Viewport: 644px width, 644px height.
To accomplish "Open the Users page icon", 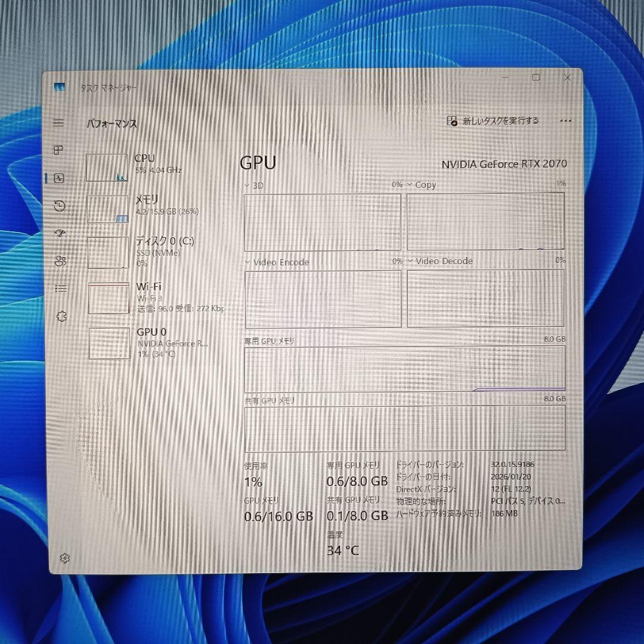I will (x=60, y=261).
